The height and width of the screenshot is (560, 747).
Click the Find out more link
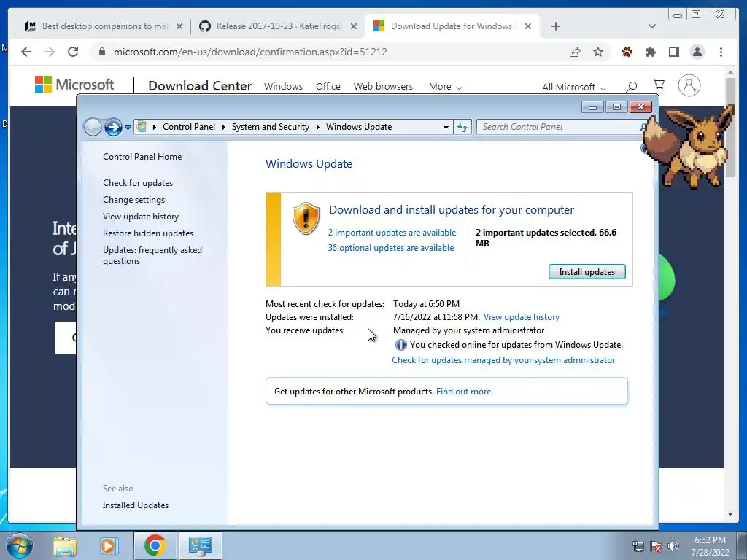point(463,392)
